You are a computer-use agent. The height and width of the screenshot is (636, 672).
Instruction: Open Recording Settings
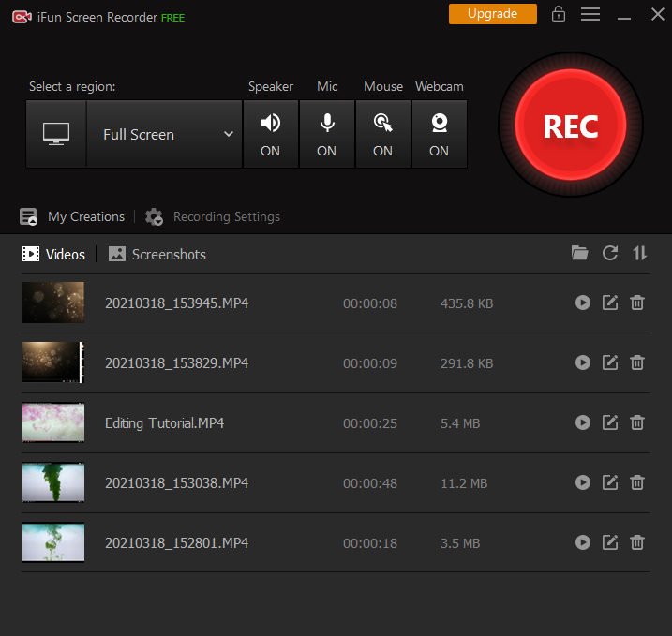click(x=214, y=216)
